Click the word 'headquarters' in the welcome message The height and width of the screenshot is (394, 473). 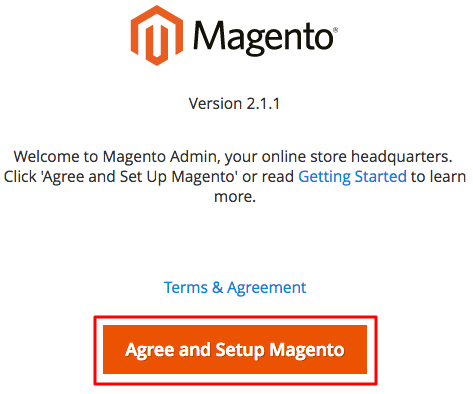[x=402, y=157]
